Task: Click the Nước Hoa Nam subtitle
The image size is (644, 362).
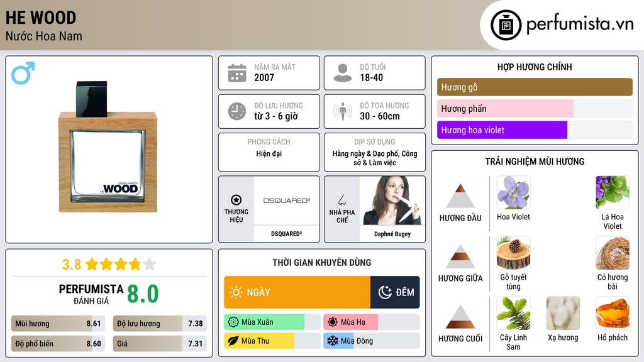Action: click(x=43, y=36)
